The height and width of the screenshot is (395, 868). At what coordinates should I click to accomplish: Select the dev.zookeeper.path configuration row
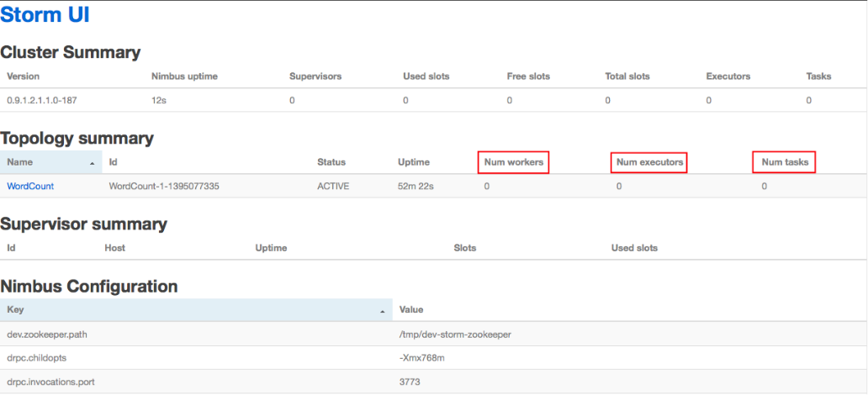[x=47, y=334]
